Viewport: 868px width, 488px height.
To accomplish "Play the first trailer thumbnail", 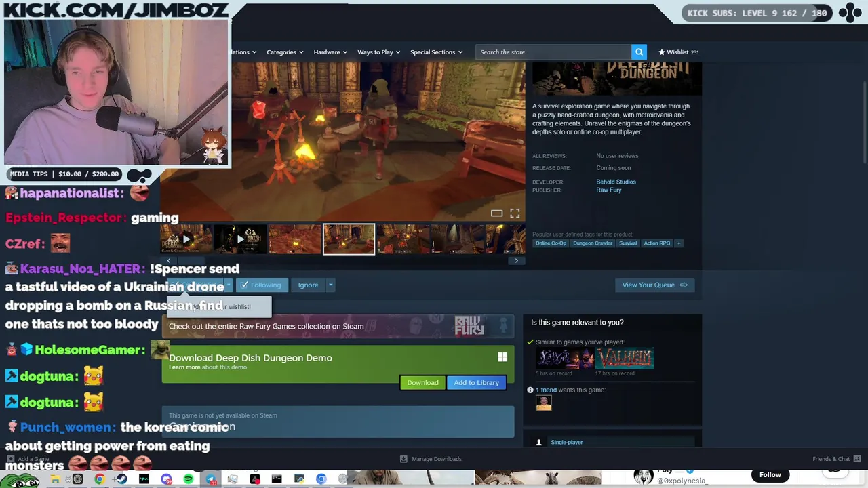I will coord(186,239).
